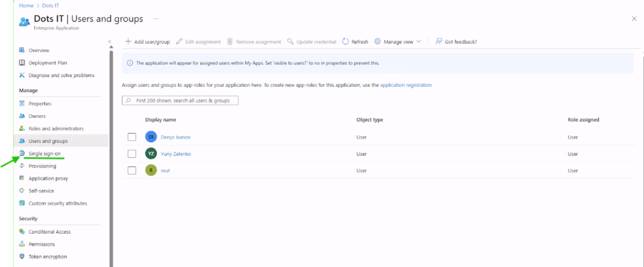Viewport: 644px width, 267px height.
Task: Open the ellipsis menu beside page title
Action: [155, 19]
